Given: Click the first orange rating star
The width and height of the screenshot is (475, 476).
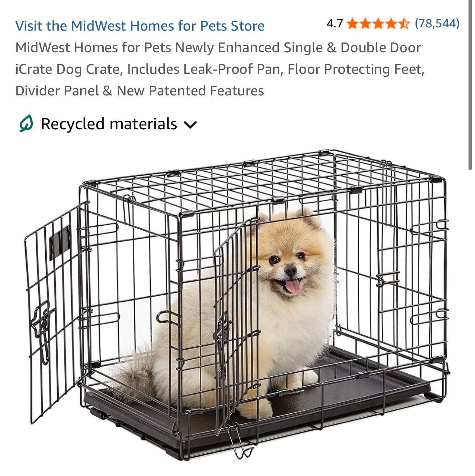Looking at the screenshot, I should 352,24.
